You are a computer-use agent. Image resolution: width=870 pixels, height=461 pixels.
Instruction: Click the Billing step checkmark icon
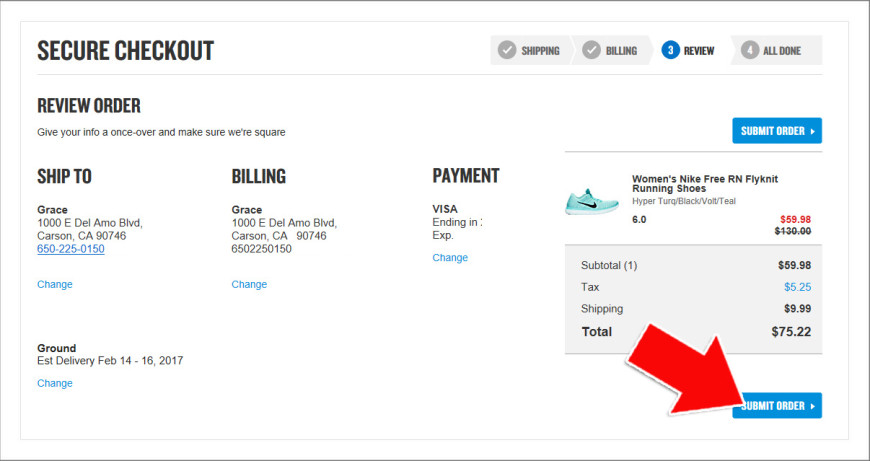coord(591,50)
